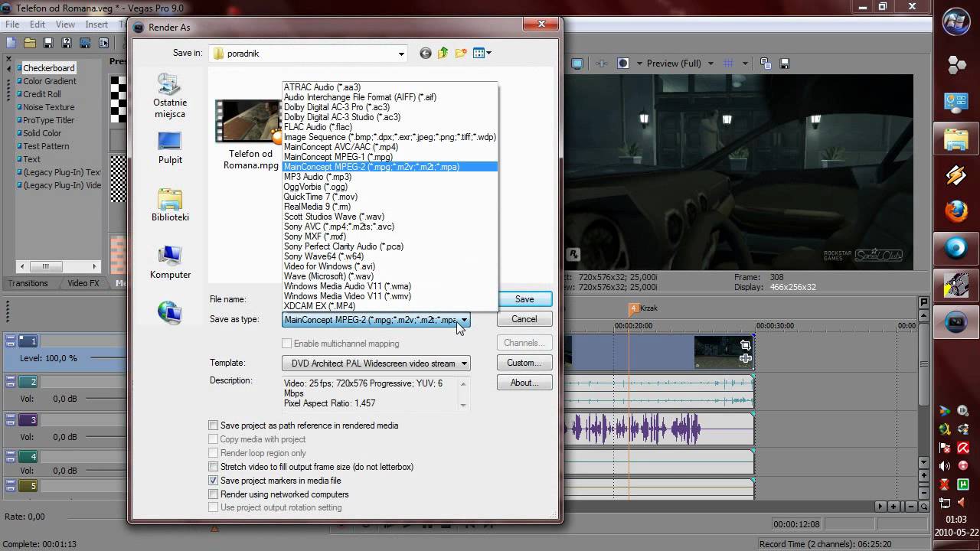980x551 pixels.
Task: Click the Save button
Action: [x=524, y=299]
